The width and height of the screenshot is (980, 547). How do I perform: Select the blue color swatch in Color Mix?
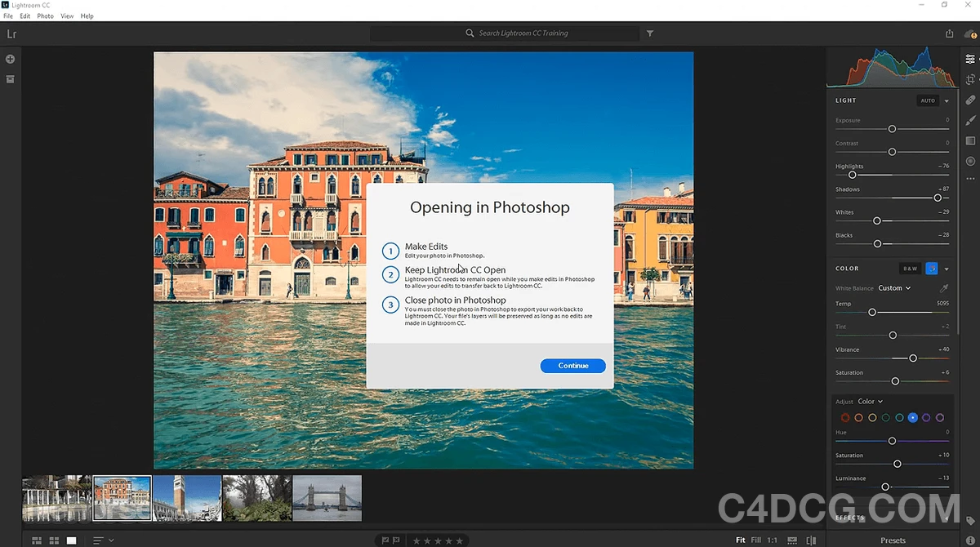coord(913,417)
